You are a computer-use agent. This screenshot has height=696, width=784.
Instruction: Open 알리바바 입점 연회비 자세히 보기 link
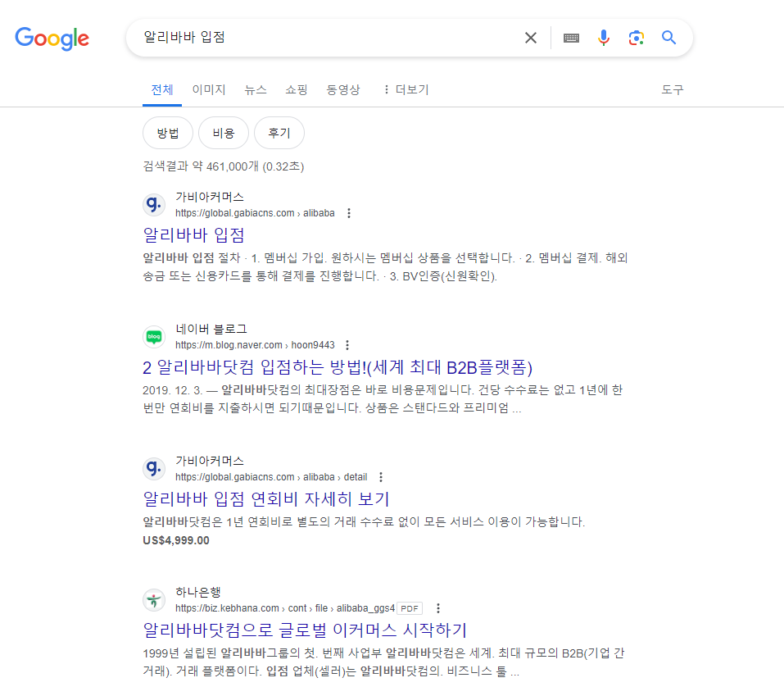tap(266, 499)
